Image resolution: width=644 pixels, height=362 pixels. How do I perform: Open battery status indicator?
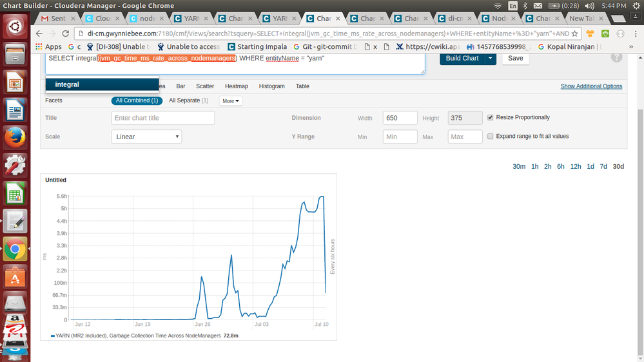563,6
